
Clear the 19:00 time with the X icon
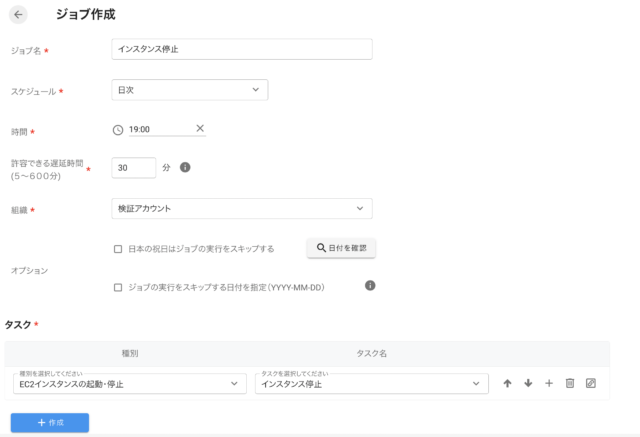[x=200, y=128]
